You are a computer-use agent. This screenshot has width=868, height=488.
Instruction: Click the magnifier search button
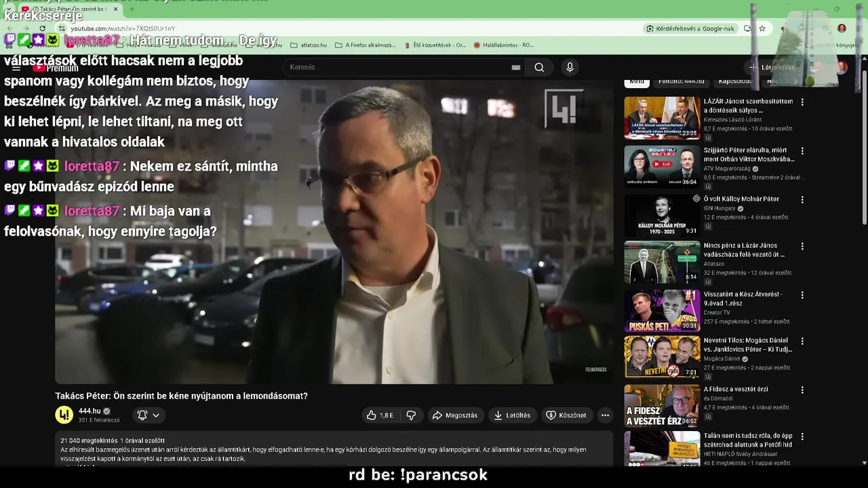click(x=539, y=67)
